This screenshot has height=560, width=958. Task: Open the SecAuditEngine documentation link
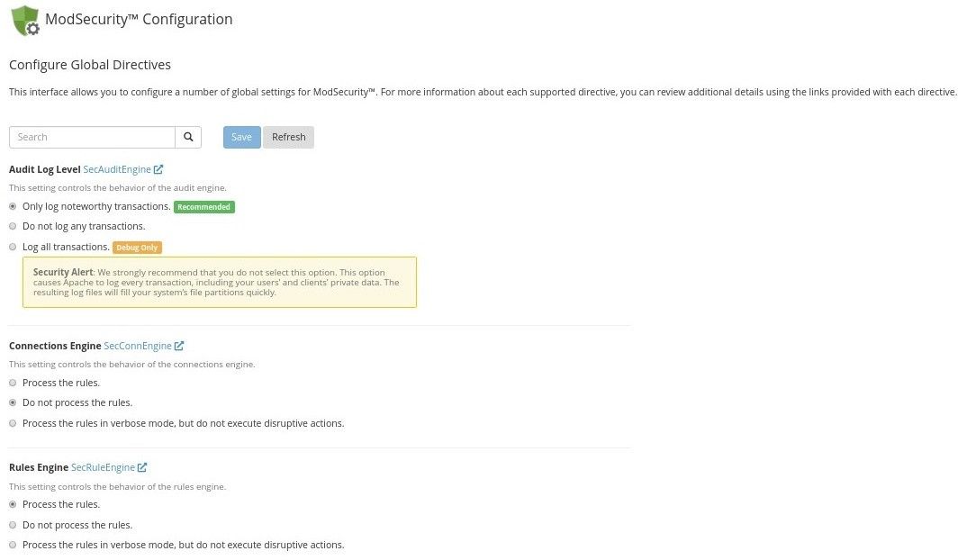tap(117, 169)
